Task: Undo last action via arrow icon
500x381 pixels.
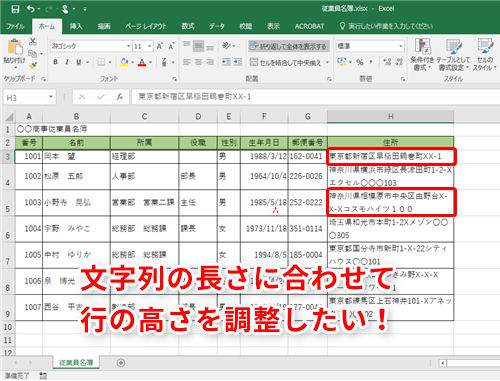Action: point(31,9)
